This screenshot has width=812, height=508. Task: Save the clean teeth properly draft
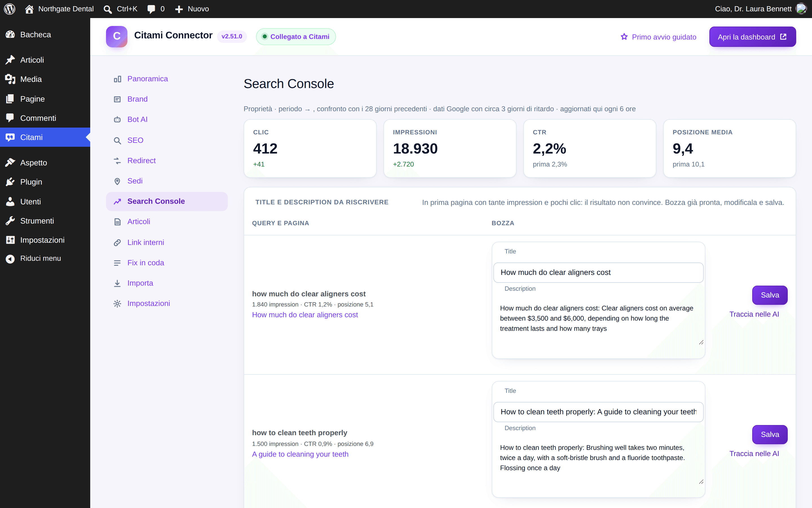coord(770,434)
